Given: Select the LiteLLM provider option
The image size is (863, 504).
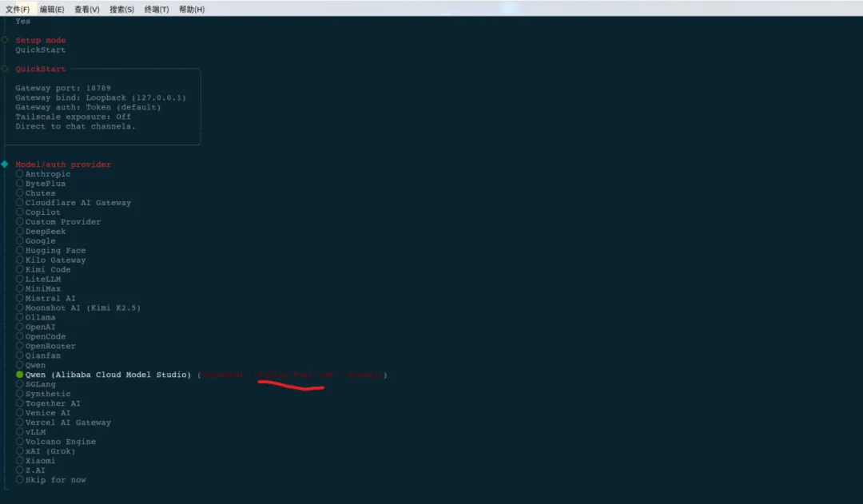Looking at the screenshot, I should [x=38, y=279].
